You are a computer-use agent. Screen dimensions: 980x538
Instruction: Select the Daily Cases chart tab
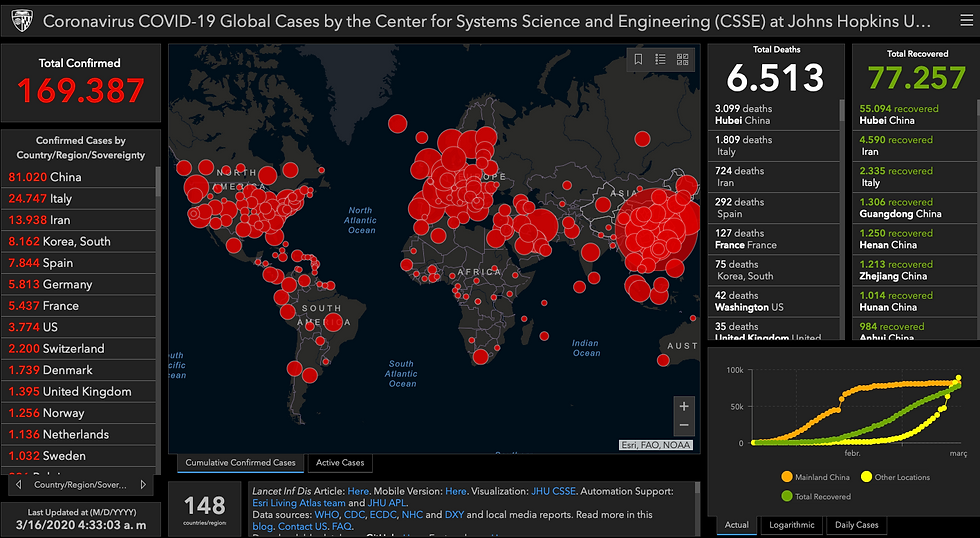click(x=856, y=525)
